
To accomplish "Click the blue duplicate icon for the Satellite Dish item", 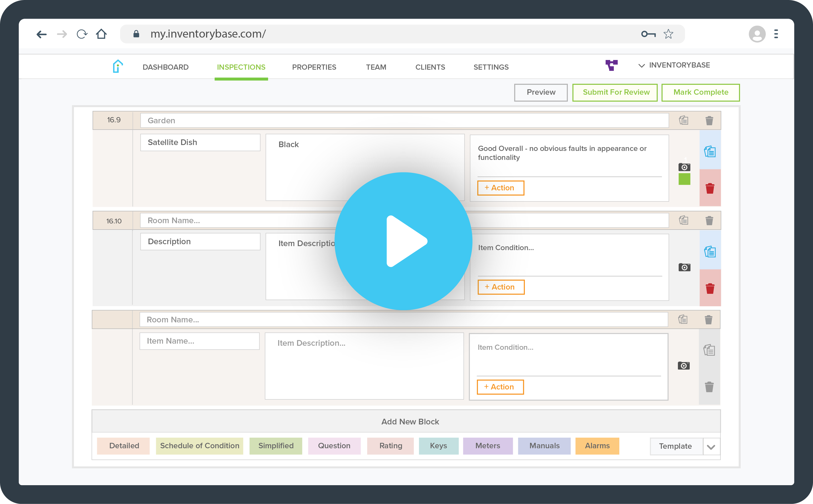I will (710, 152).
